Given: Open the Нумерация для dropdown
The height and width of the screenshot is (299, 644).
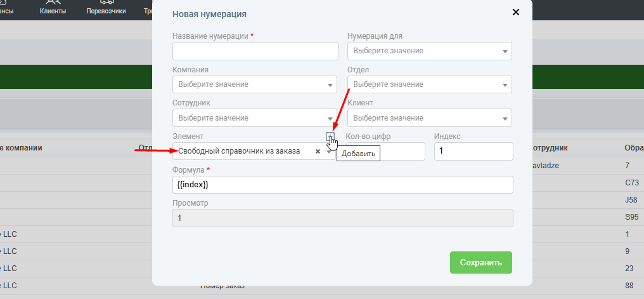Looking at the screenshot, I should [x=429, y=51].
